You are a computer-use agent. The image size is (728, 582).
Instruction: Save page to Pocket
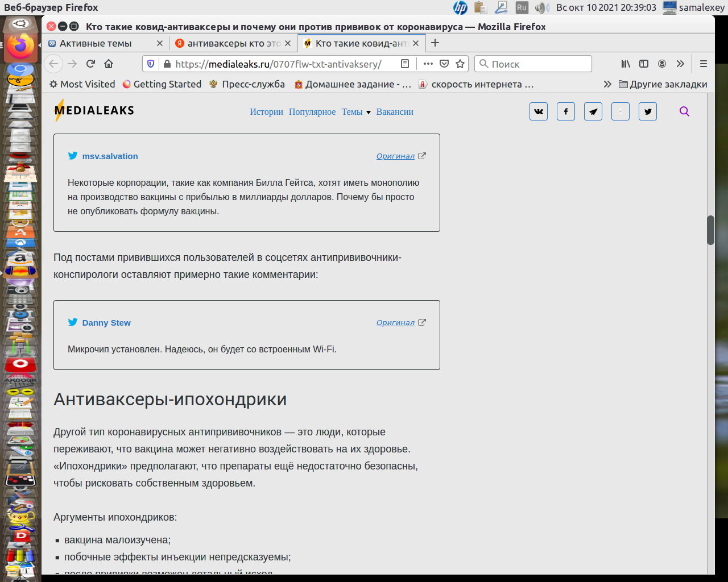[444, 64]
